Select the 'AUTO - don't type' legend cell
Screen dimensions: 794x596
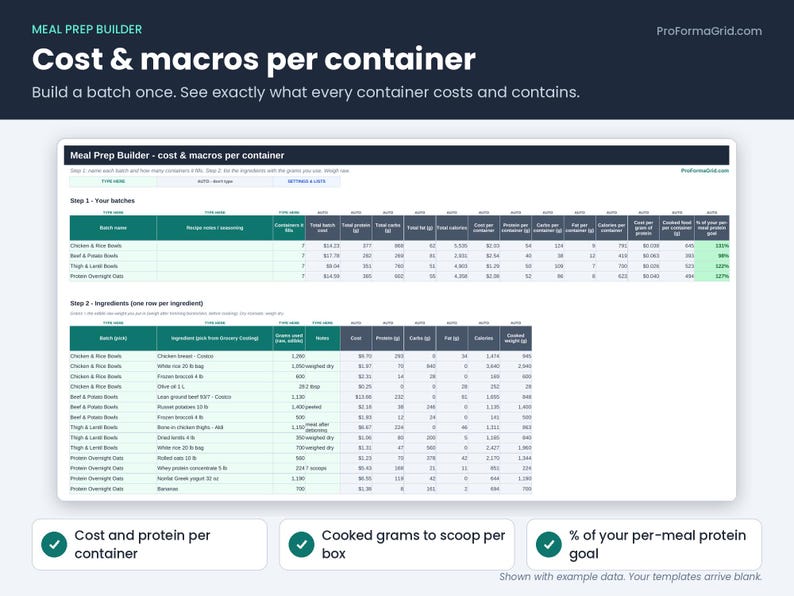pyautogui.click(x=215, y=181)
